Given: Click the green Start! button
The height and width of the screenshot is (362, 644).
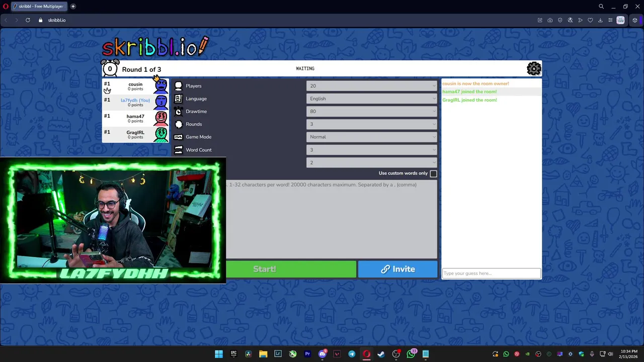Looking at the screenshot, I should 290,269.
